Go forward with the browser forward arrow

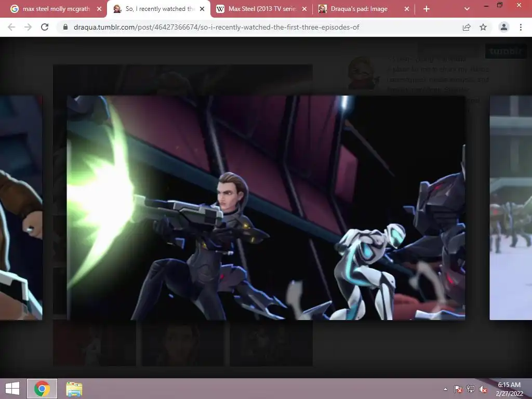pyautogui.click(x=28, y=27)
